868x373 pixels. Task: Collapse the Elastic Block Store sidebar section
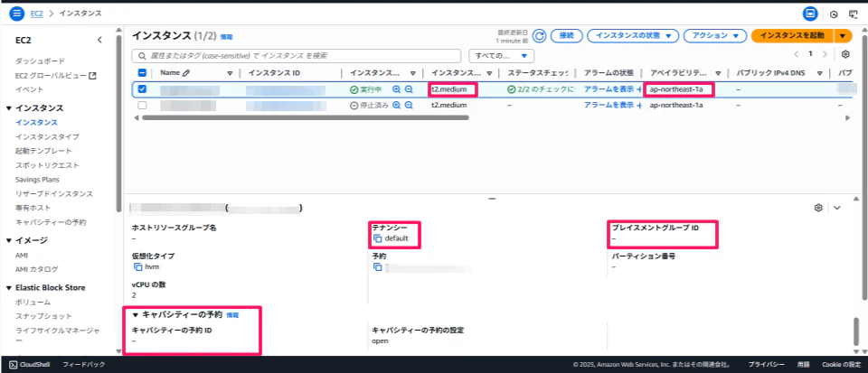(x=9, y=287)
